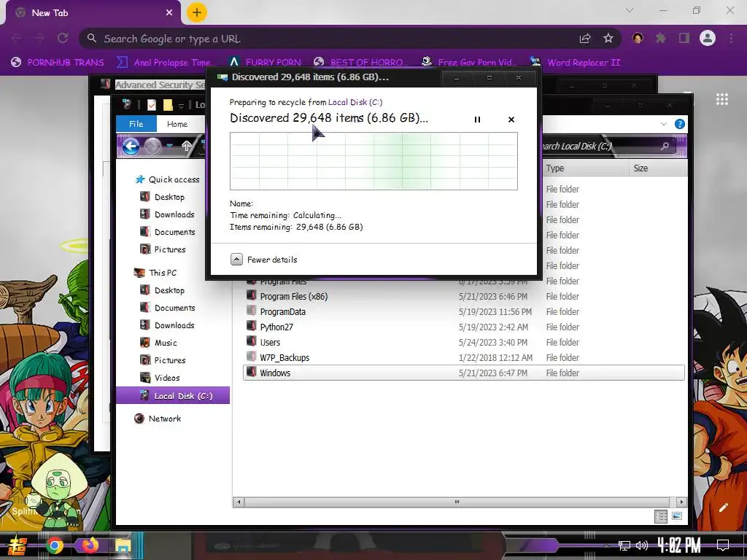Open the Local Disk (C:) link in dialog
This screenshot has height=560, width=747.
(355, 102)
